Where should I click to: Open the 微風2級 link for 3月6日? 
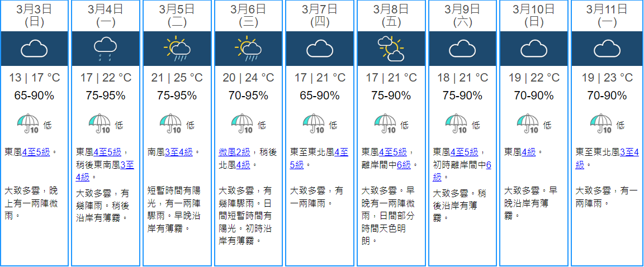[x=234, y=151]
